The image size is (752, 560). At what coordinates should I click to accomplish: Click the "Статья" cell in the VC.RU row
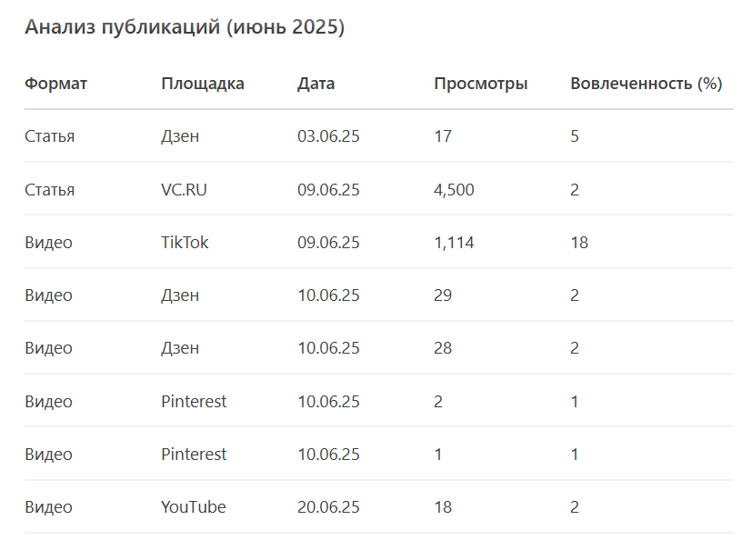coord(49,189)
